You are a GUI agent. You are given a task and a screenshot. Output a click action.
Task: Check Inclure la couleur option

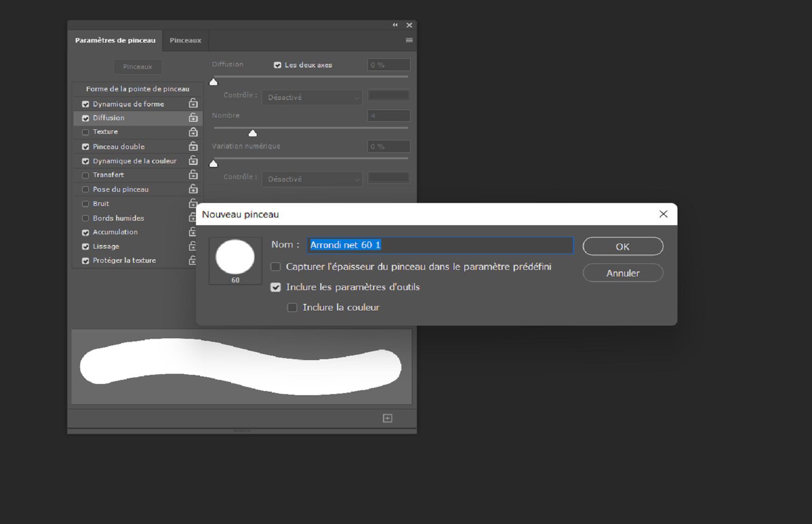[x=292, y=307]
